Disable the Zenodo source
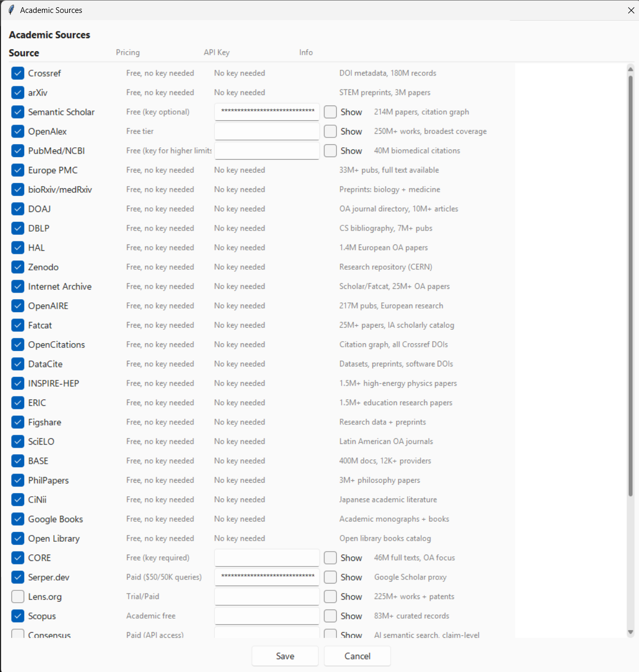 pyautogui.click(x=18, y=267)
